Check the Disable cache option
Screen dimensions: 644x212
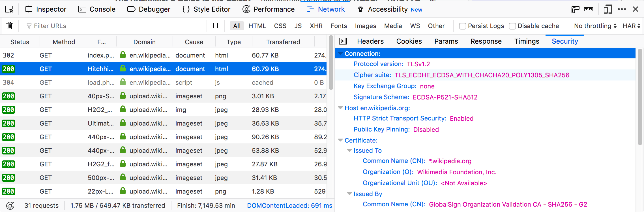point(512,26)
